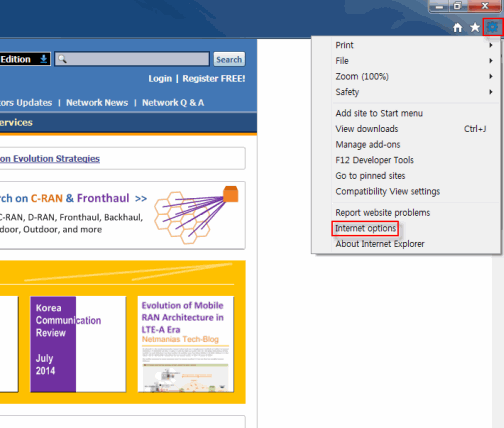Restore down the browser window
The height and width of the screenshot is (428, 504).
pyautogui.click(x=458, y=6)
